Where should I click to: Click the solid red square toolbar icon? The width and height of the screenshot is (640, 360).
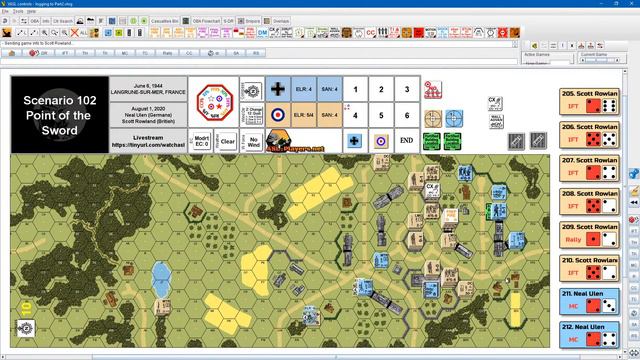418,33
